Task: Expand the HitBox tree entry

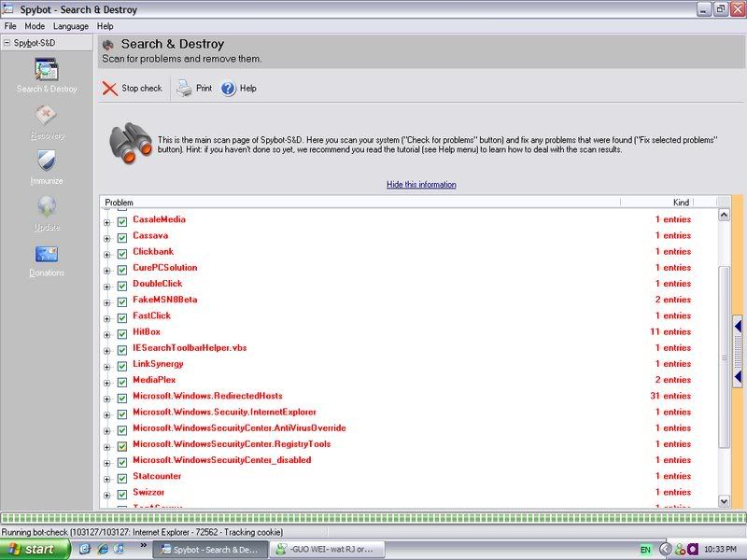Action: tap(107, 332)
